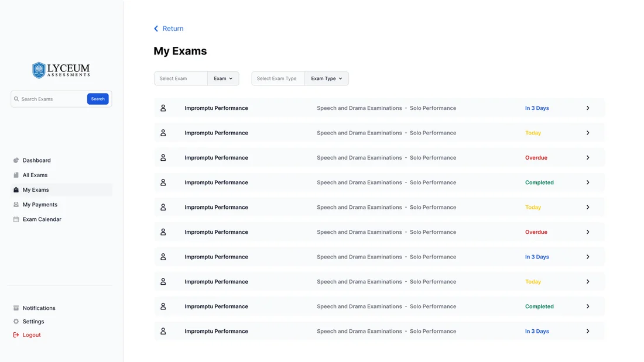Screen dimensions: 644x362
Task: Click the chevron on the topmost exam row
Action: coord(588,108)
